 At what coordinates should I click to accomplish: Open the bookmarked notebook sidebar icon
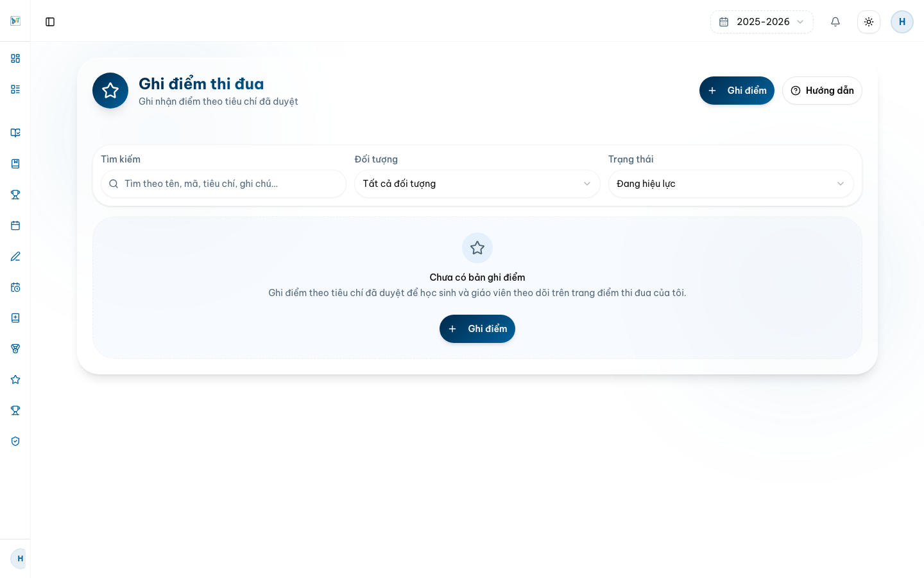pos(15,164)
